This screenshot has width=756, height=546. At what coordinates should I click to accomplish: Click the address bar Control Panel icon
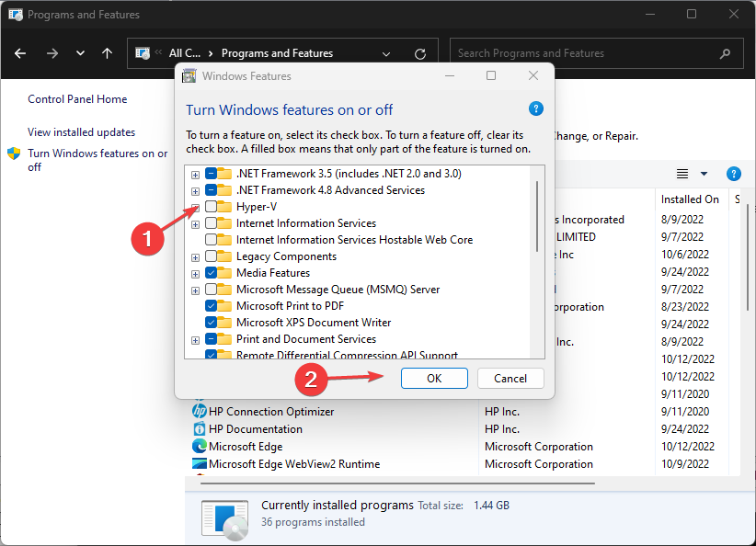coord(143,53)
